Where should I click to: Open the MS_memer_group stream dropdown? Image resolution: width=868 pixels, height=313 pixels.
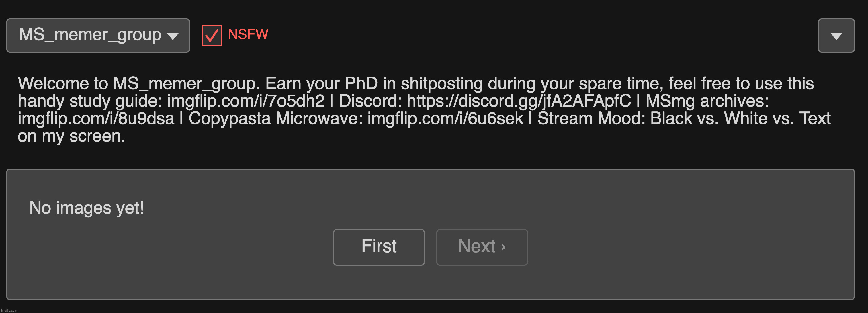[98, 35]
